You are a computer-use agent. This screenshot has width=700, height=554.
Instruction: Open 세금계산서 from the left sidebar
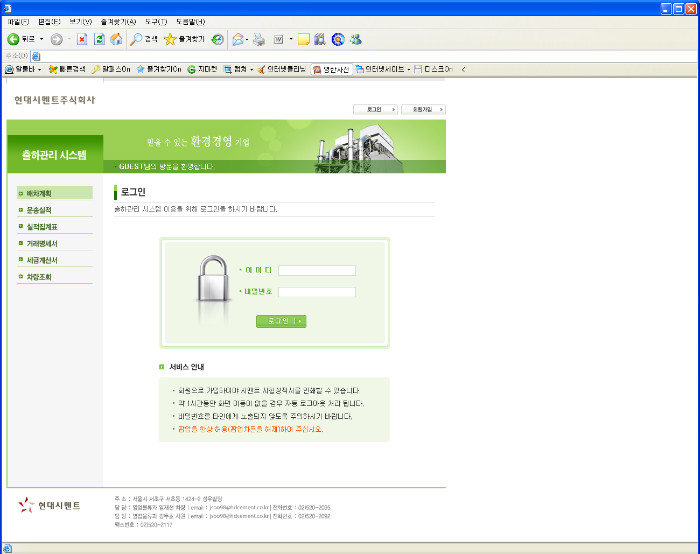(x=55, y=260)
